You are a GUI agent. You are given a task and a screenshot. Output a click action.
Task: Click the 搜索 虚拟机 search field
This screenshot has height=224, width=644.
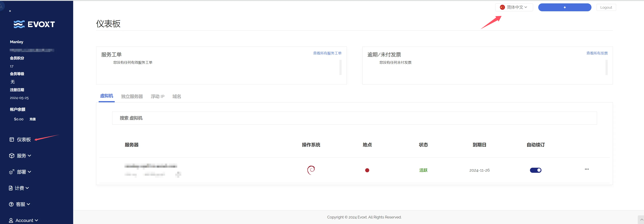pos(354,118)
